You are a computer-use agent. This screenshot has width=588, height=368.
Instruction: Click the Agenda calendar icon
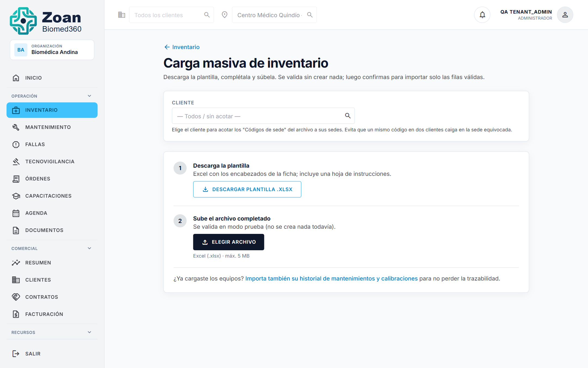tap(16, 213)
